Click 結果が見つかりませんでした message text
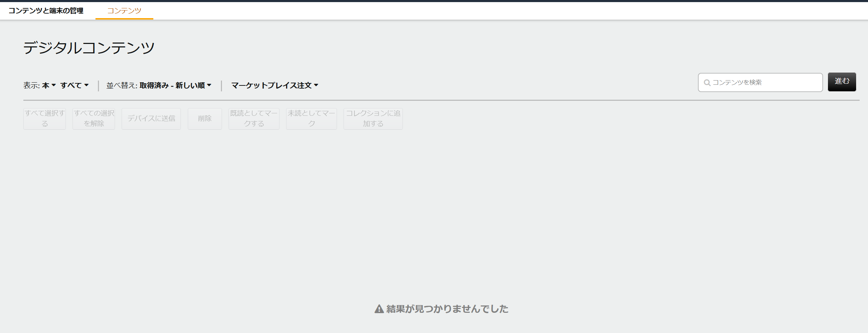This screenshot has height=333, width=868. click(x=447, y=309)
